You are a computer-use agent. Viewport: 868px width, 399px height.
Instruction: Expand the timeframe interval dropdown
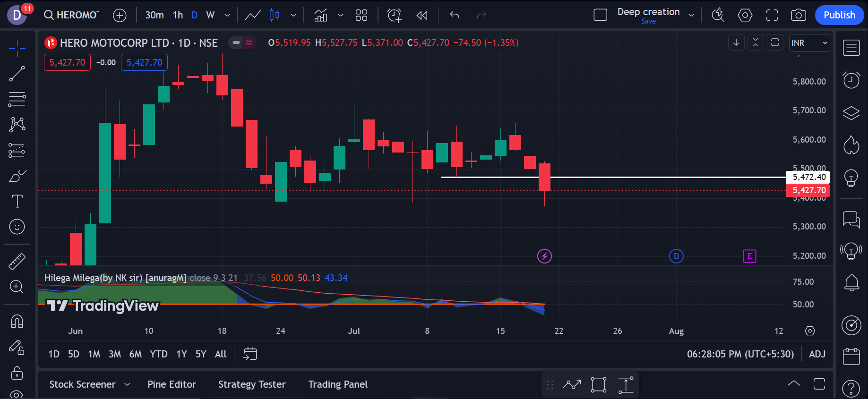[x=227, y=15]
